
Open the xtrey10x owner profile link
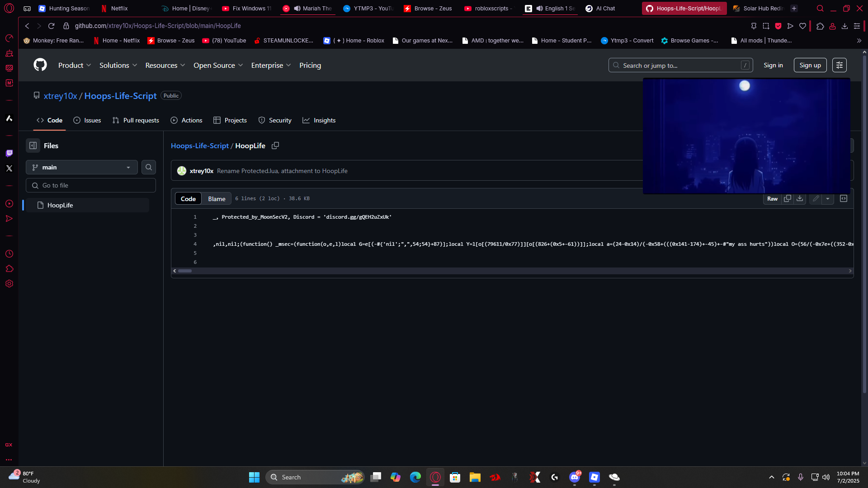pyautogui.click(x=60, y=96)
